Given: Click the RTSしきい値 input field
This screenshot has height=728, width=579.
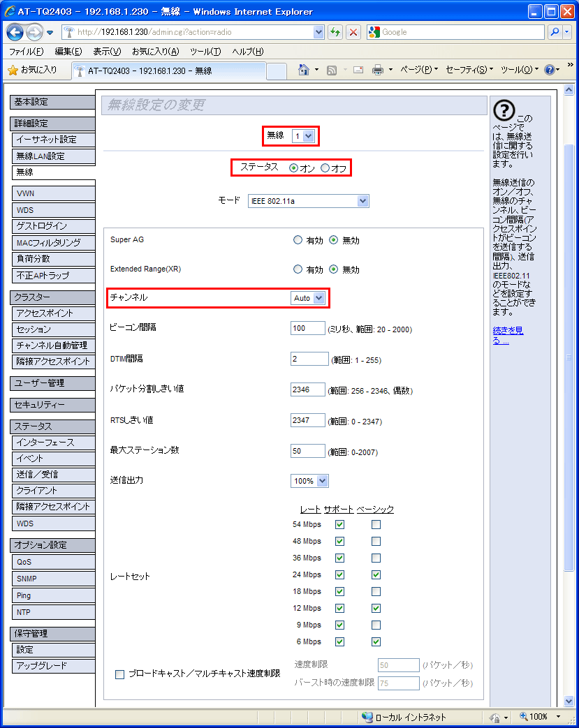Looking at the screenshot, I should pos(307,420).
